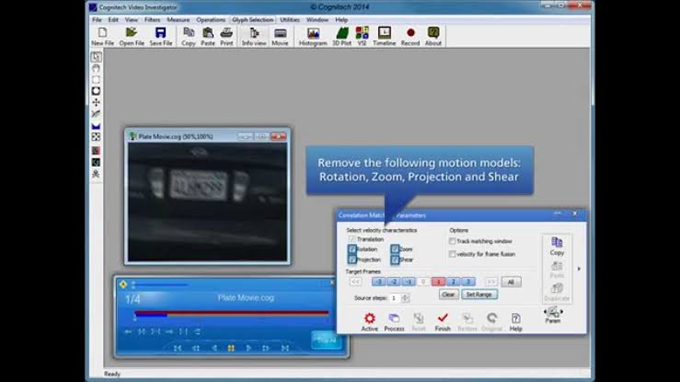Viewport: 680px width, 382px height.
Task: Select the hand pan tool in left toolbar
Action: [x=96, y=68]
